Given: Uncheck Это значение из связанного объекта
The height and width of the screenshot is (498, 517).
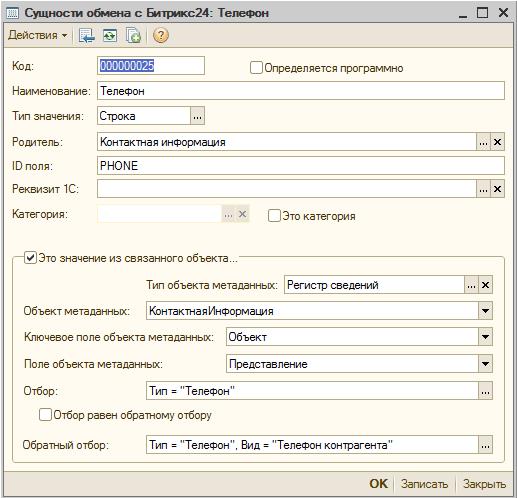Looking at the screenshot, I should tap(30, 258).
